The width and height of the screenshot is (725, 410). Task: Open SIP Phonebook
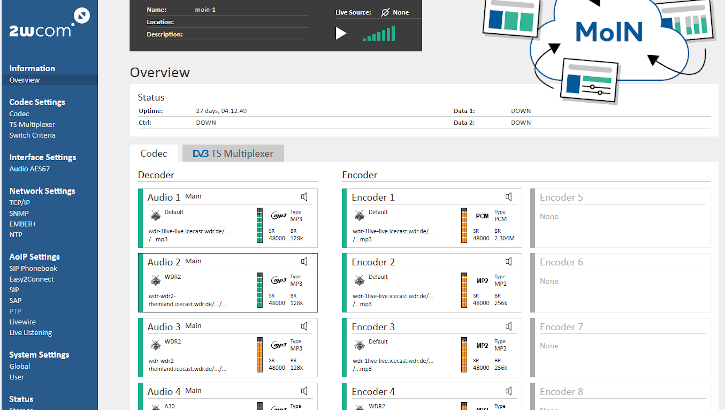(x=33, y=269)
